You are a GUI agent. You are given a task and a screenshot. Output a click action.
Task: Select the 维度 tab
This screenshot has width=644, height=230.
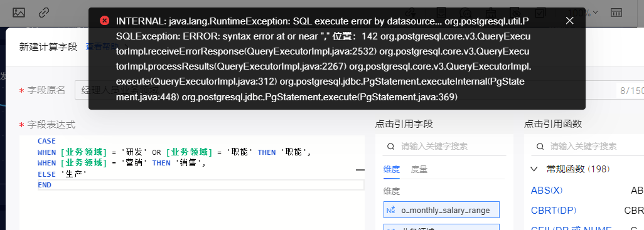(392, 169)
